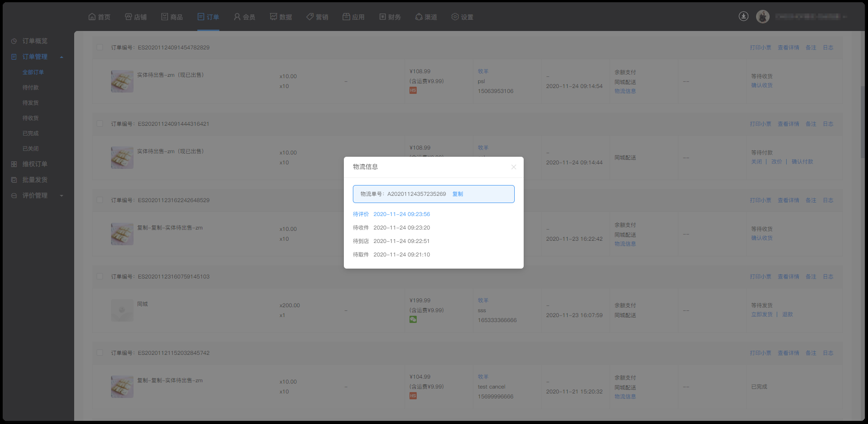
Task: Click 立即发货 on the 同城 order
Action: 761,314
